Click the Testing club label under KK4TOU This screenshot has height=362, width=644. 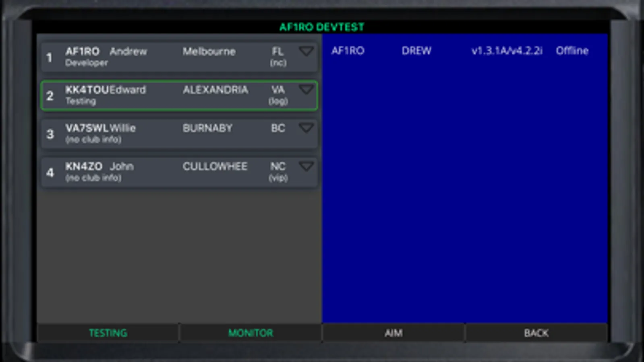click(x=81, y=101)
